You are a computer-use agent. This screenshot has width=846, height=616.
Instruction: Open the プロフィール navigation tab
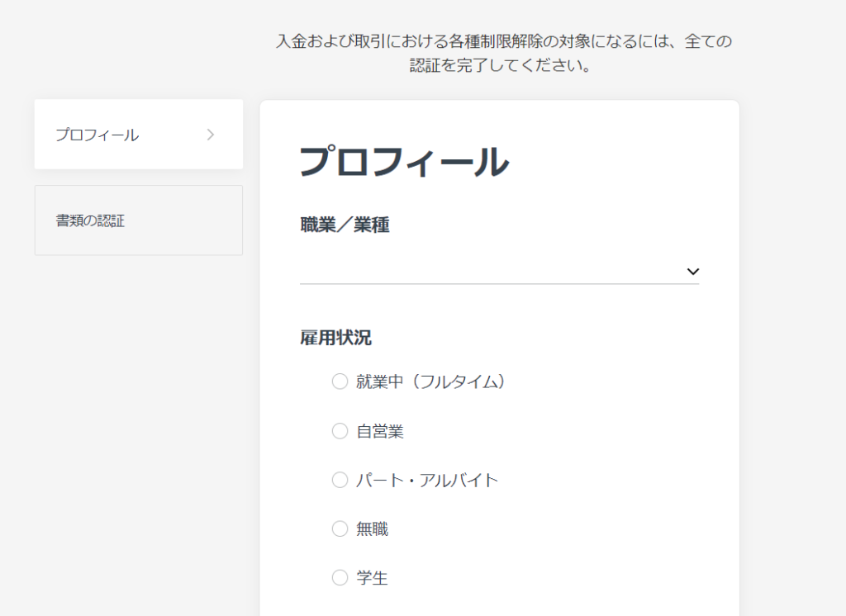[138, 134]
